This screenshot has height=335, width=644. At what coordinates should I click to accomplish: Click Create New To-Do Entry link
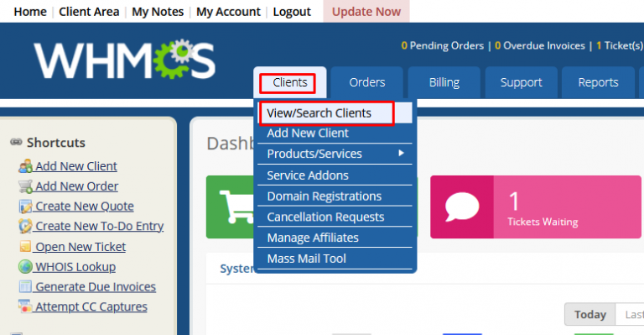point(100,226)
